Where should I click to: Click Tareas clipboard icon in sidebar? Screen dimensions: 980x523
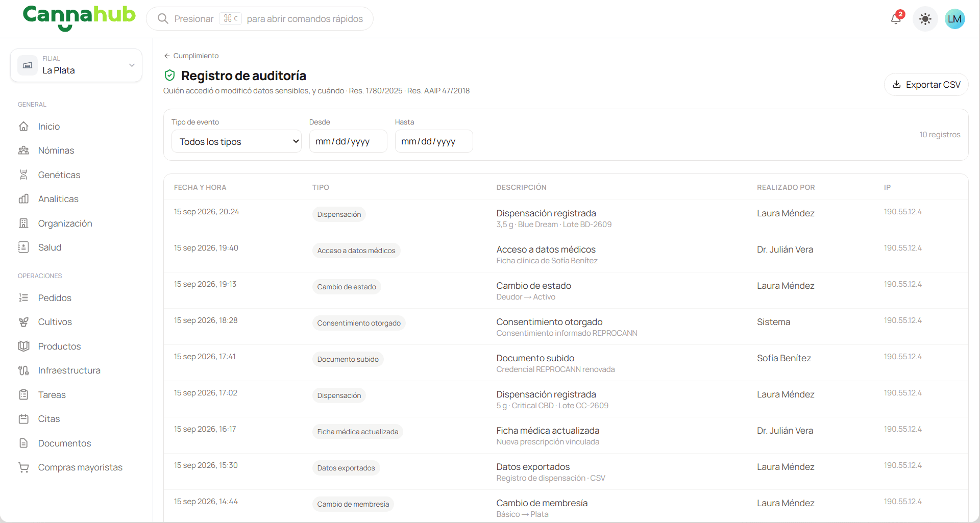tap(23, 395)
